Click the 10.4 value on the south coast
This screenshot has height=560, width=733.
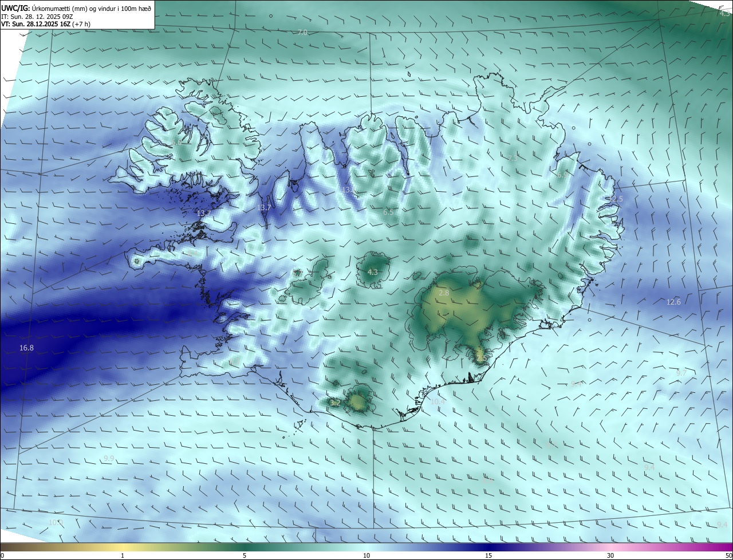pos(438,402)
